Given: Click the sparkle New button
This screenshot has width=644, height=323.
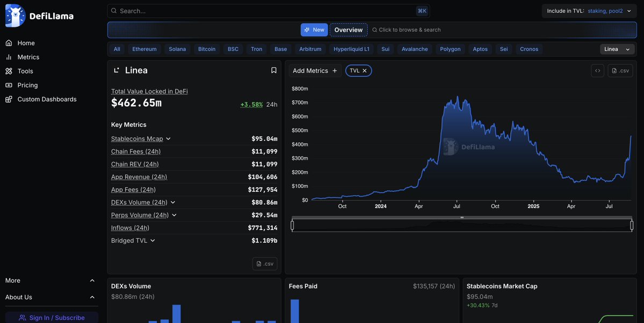Looking at the screenshot, I should point(314,30).
